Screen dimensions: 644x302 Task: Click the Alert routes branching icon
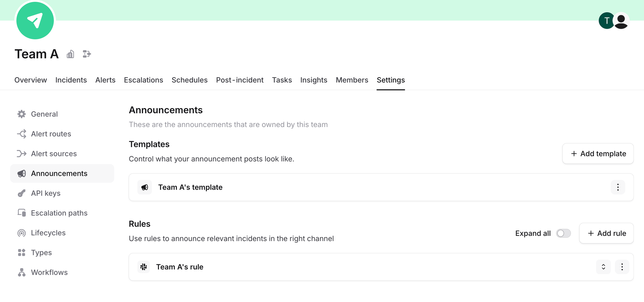(22, 134)
